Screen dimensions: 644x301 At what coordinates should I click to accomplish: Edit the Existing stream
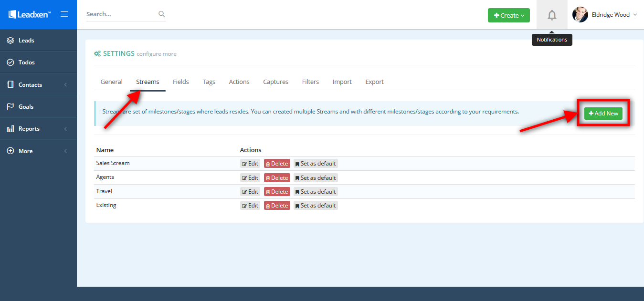pyautogui.click(x=250, y=206)
